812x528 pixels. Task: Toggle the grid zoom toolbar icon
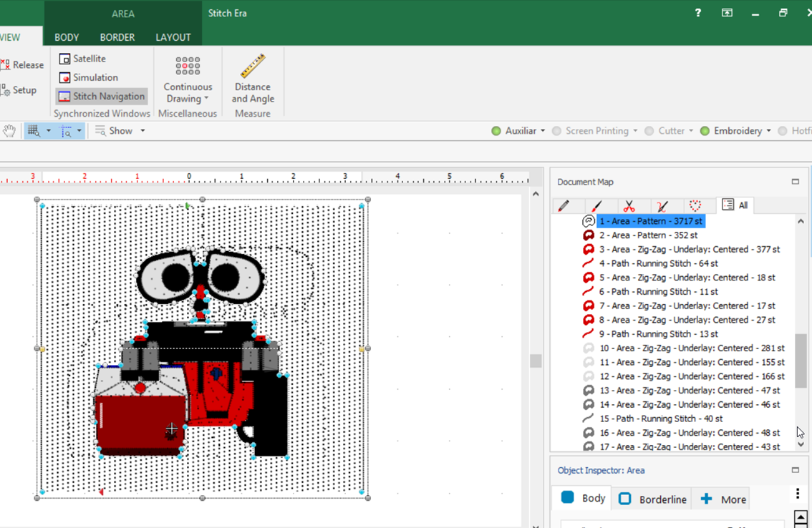34,131
